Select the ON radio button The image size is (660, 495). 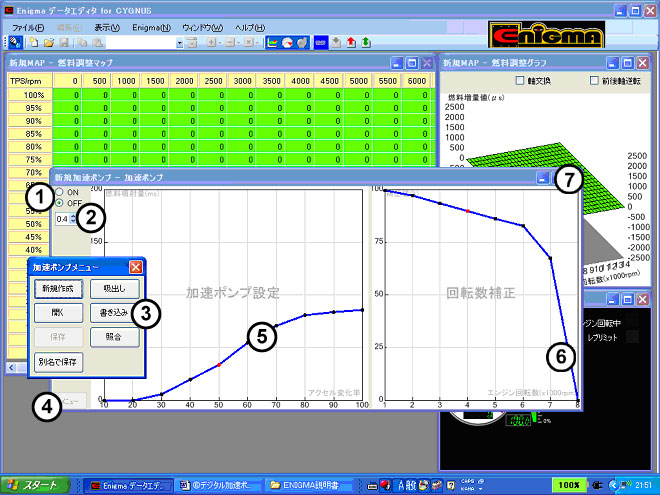coord(59,192)
